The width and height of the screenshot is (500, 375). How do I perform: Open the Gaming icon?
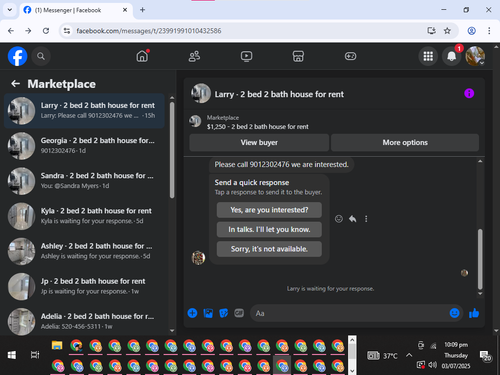click(350, 56)
